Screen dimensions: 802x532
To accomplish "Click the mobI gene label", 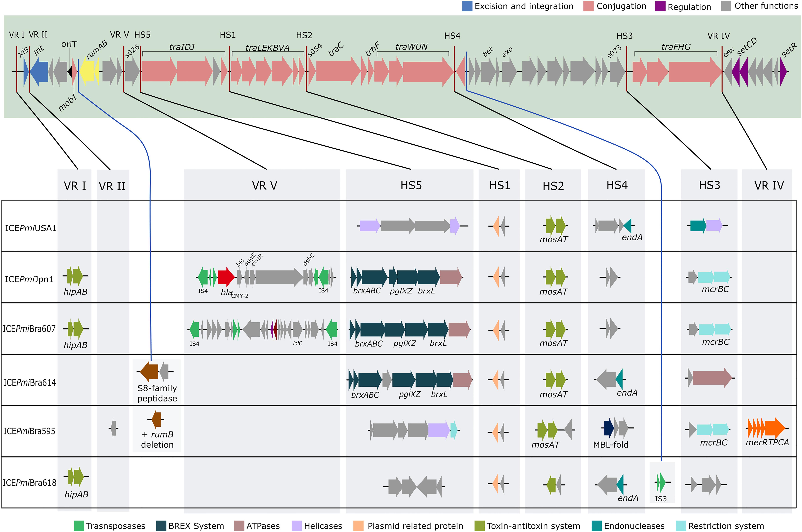I will click(x=68, y=103).
